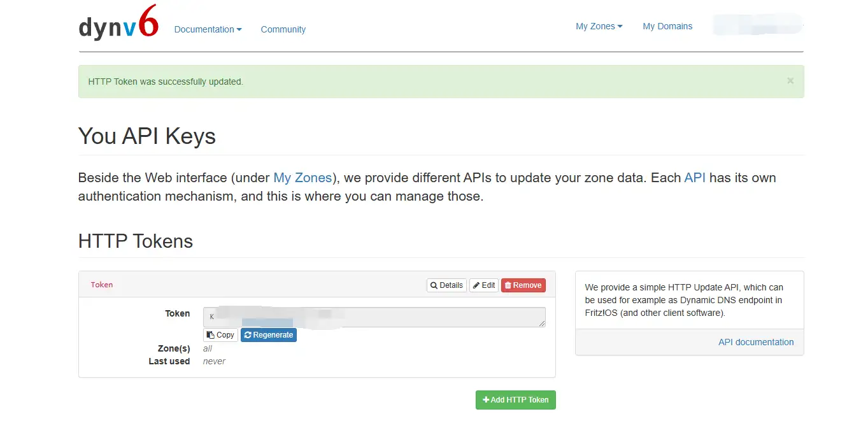Screen dimensions: 868x421
Task: Dismiss the success alert with the × icon
Action: 790,81
